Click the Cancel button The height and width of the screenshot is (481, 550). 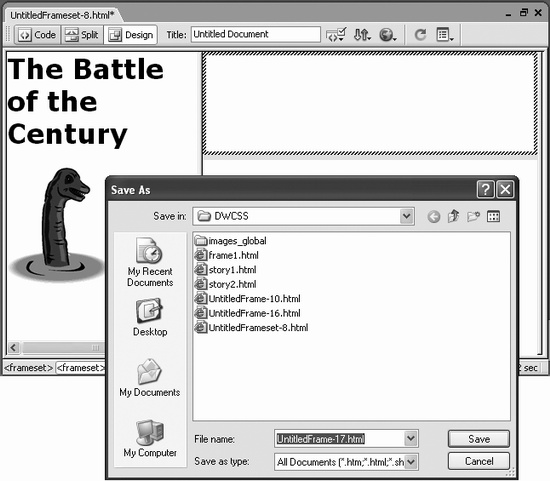click(479, 461)
